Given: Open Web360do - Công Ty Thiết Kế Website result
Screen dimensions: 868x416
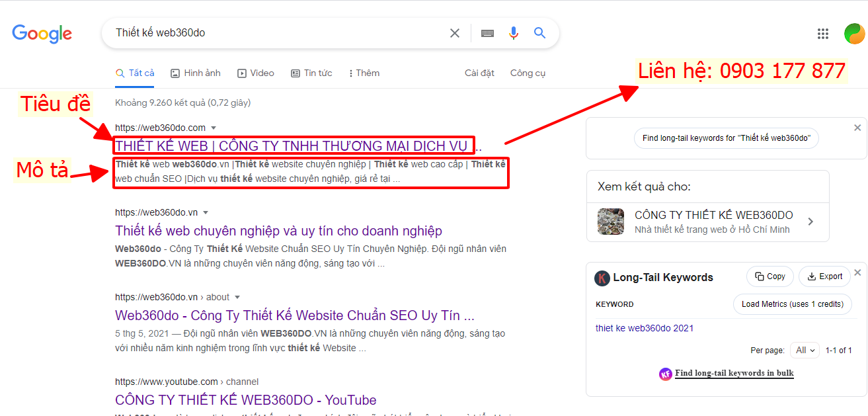Looking at the screenshot, I should point(295,315).
